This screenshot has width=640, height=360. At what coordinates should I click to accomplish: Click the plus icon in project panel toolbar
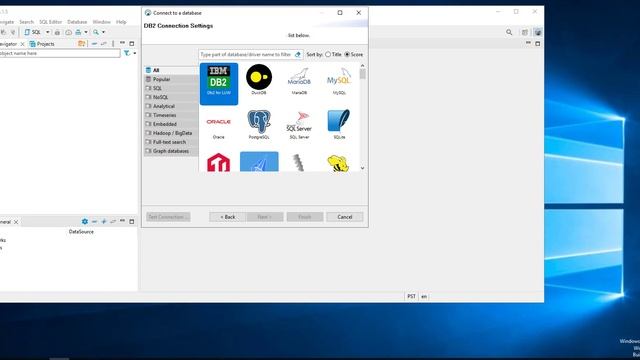coord(104,221)
